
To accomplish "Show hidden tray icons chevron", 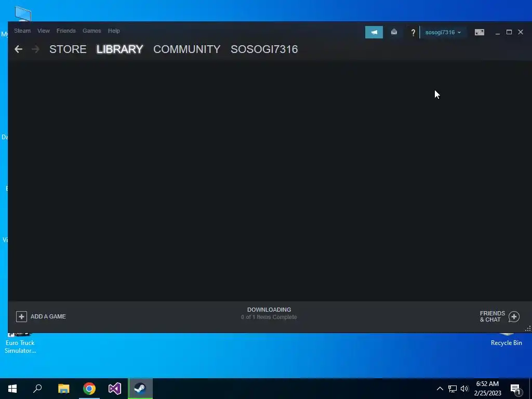I will click(440, 389).
